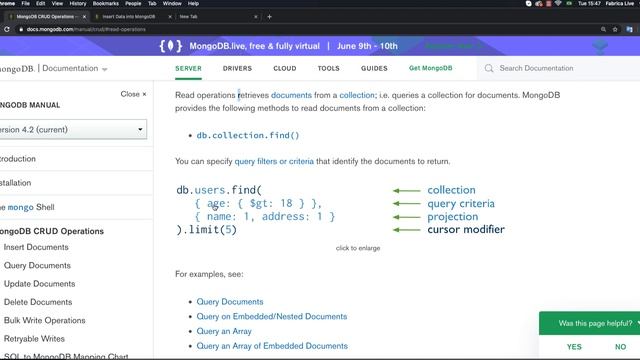Open Bulk Write Operations in sidebar
640x360 pixels.
44,320
